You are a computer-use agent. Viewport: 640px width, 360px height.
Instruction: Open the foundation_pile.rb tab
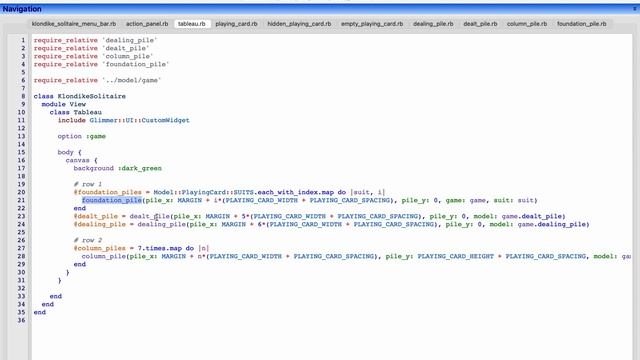pos(582,24)
